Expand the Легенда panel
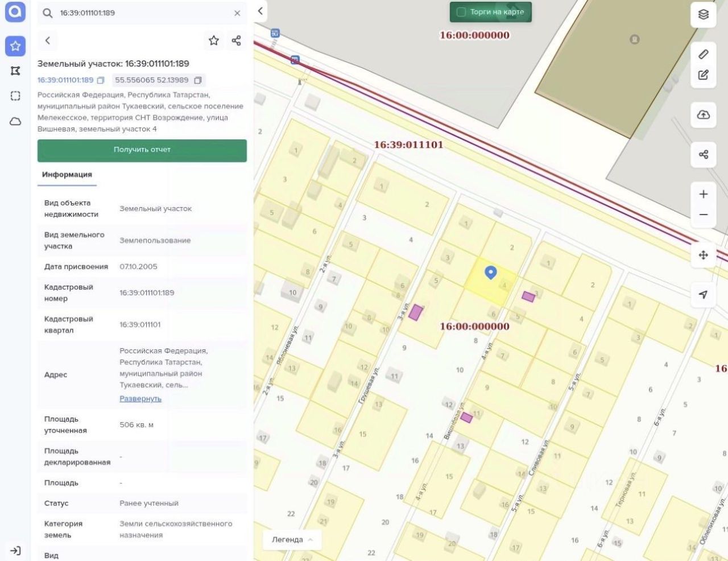 (x=292, y=540)
